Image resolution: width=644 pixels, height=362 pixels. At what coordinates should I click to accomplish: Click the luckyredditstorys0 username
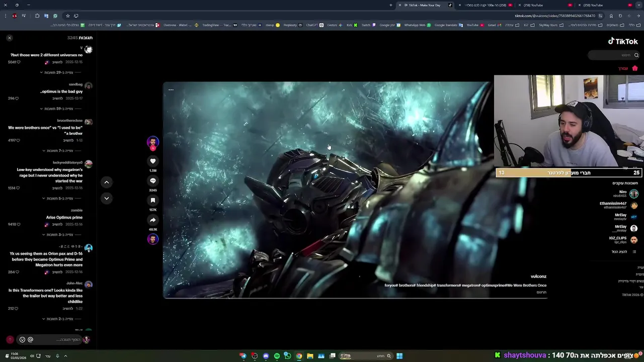[x=67, y=163]
